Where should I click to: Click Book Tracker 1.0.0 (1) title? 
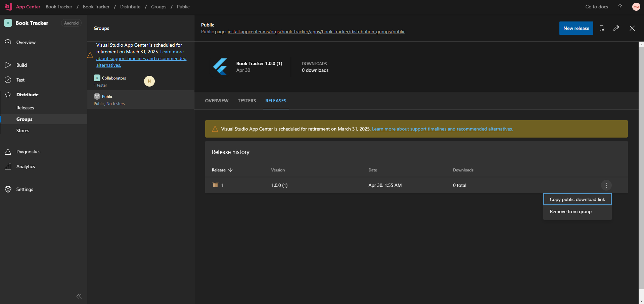[259, 63]
